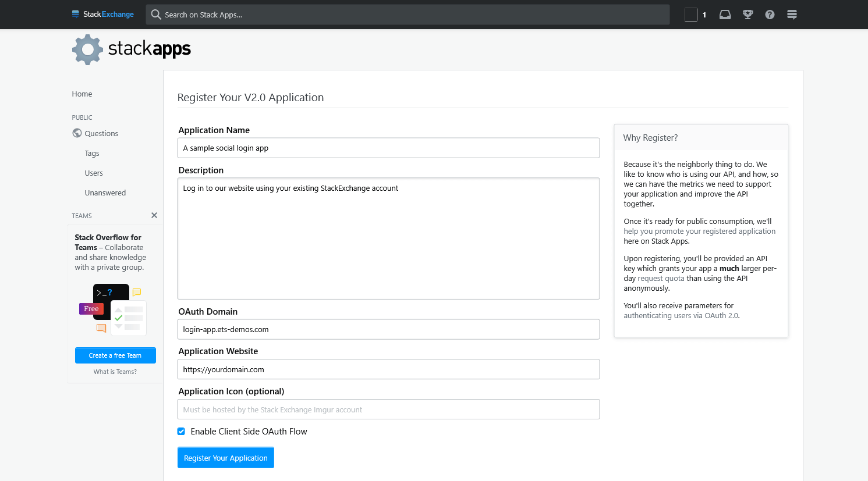Go to Home in sidebar
The image size is (868, 481).
pyautogui.click(x=82, y=94)
